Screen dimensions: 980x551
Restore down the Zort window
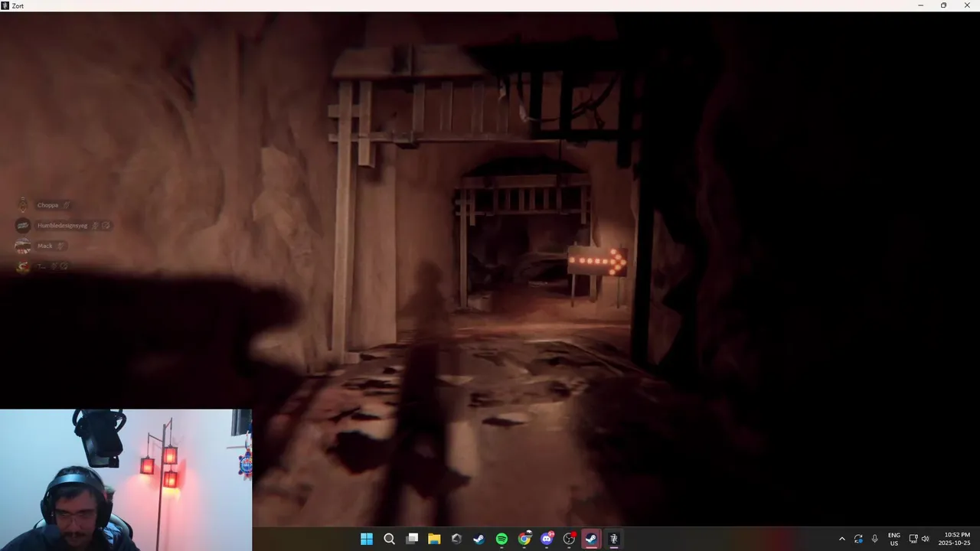coord(943,5)
